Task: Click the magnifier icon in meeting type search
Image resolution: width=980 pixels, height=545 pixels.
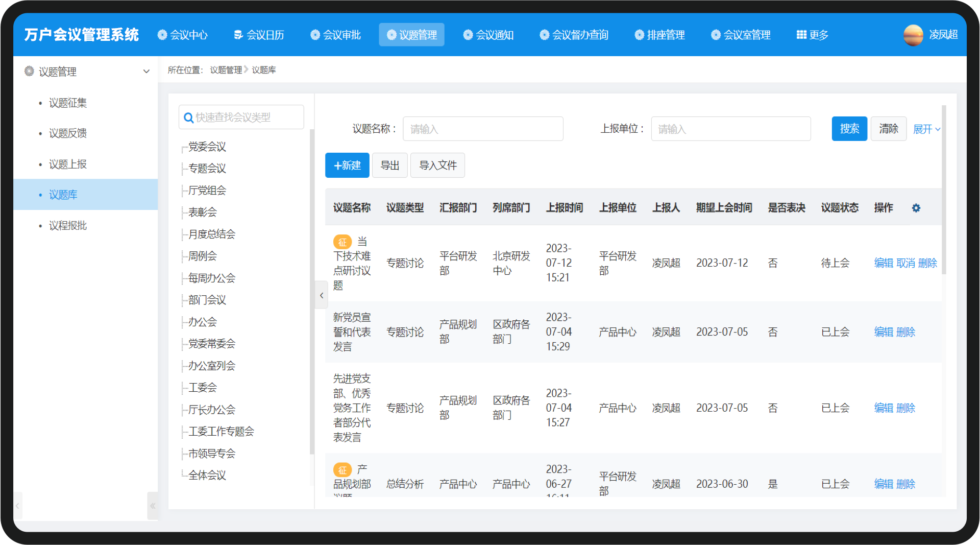Action: [188, 117]
